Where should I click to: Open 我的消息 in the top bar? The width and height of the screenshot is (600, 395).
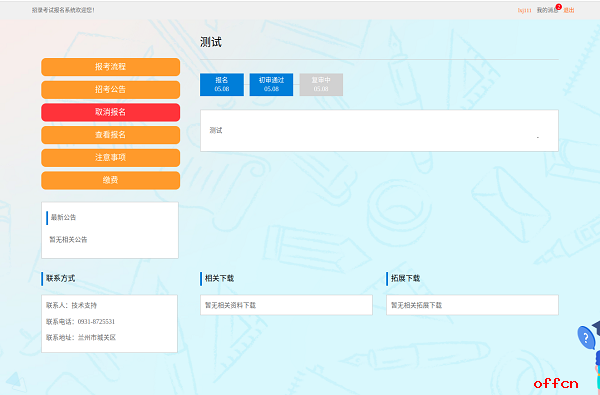point(546,10)
